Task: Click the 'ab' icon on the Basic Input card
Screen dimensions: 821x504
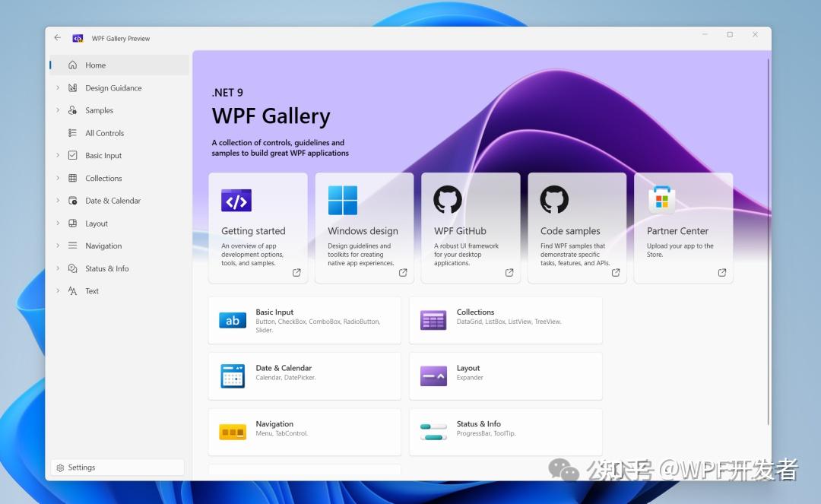Action: coord(232,320)
